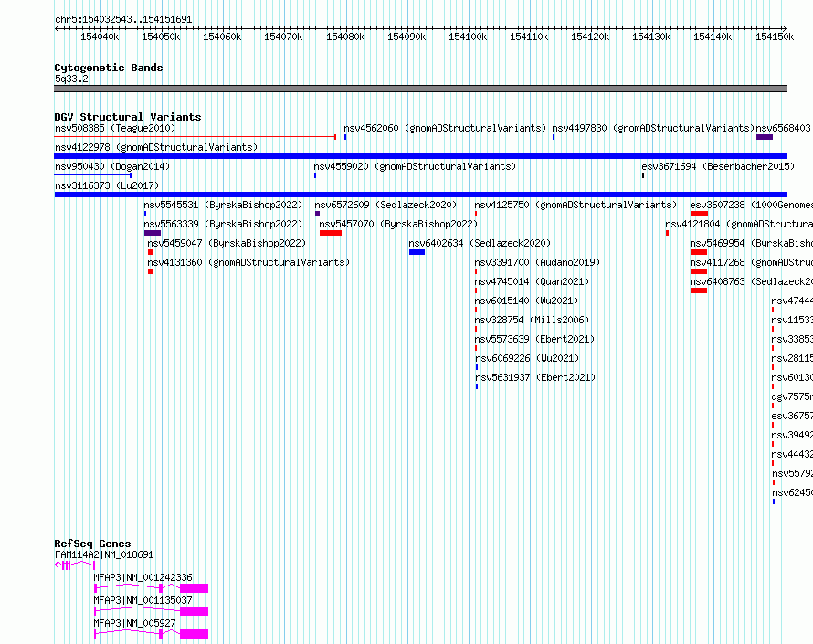Click the red nsv5457070 variant bar
813x644 pixels.
(x=331, y=233)
